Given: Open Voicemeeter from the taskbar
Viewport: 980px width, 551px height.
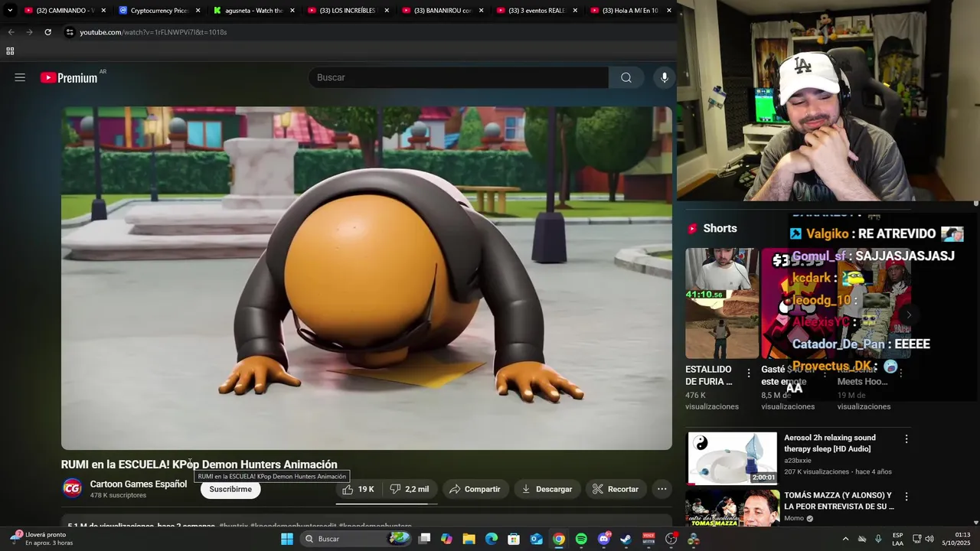Looking at the screenshot, I should [x=648, y=539].
